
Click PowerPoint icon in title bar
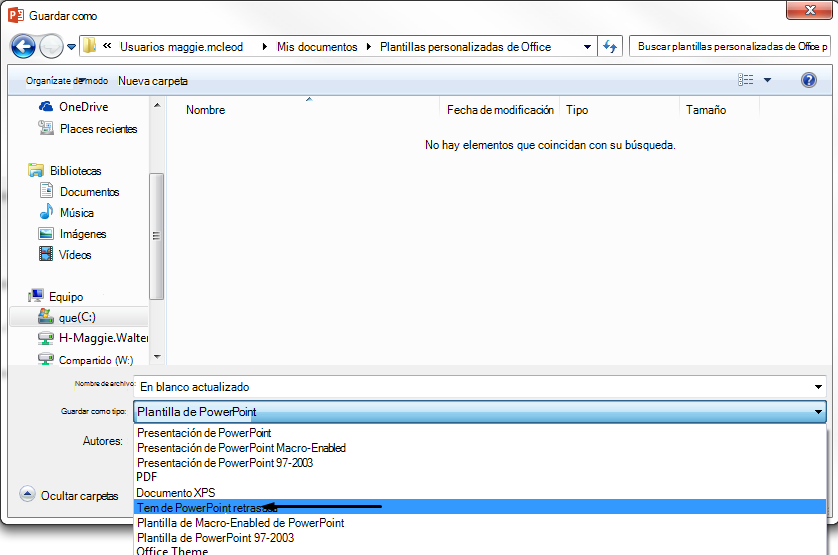pos(15,15)
